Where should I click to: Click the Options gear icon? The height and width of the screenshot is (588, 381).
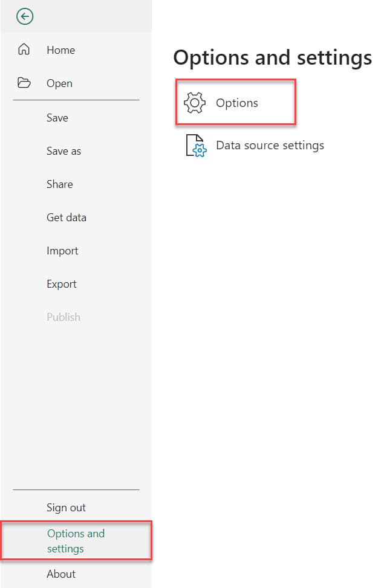click(195, 102)
